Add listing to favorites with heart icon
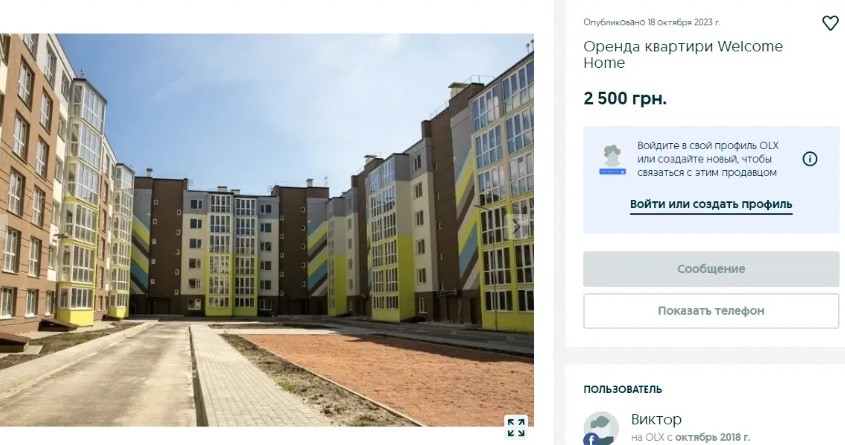The image size is (845, 445). [830, 23]
